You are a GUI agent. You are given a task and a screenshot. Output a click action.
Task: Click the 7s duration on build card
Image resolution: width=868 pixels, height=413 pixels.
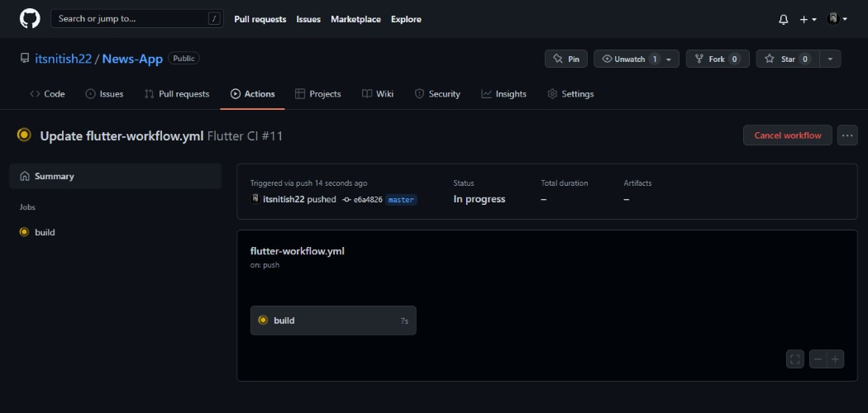point(405,320)
